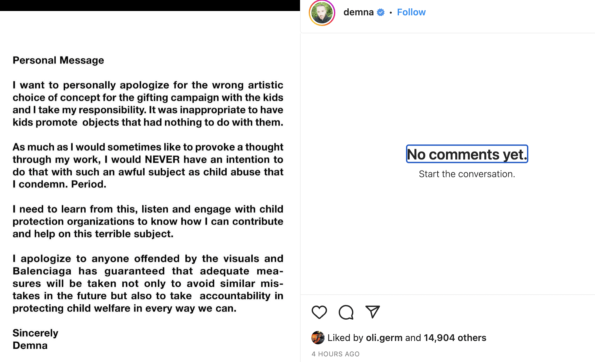595x362 pixels.
Task: Click the Balenciaga paragraph in the message
Action: [148, 283]
